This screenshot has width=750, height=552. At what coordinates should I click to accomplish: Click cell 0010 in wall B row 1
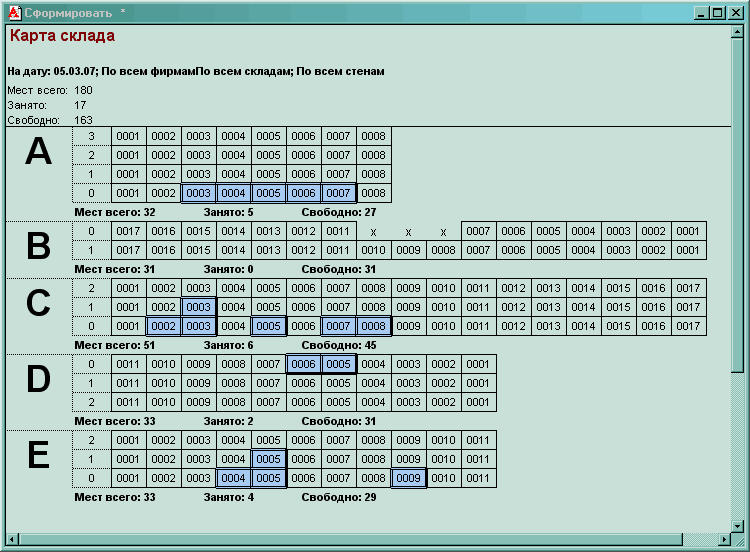click(x=374, y=250)
